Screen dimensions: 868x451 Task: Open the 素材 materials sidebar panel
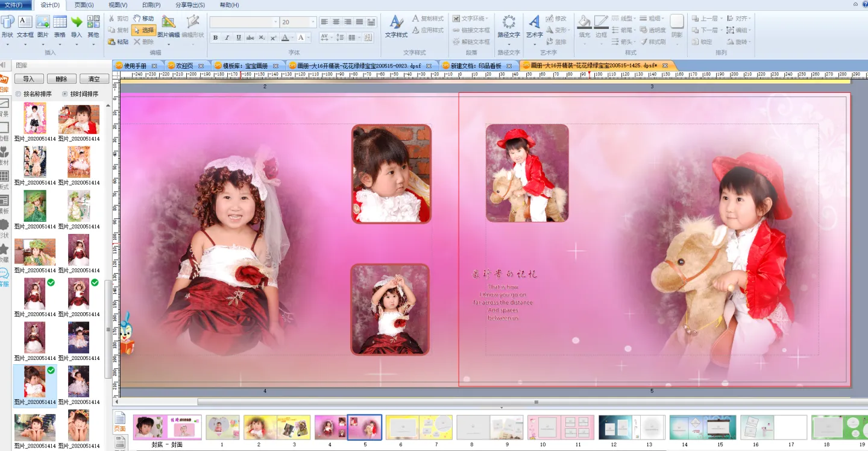tap(4, 156)
